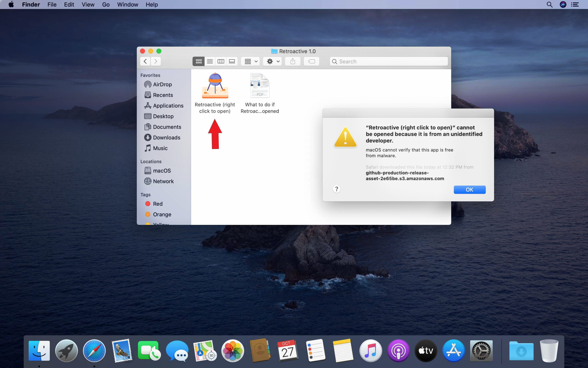
Task: Go back in Finder window
Action: point(145,61)
